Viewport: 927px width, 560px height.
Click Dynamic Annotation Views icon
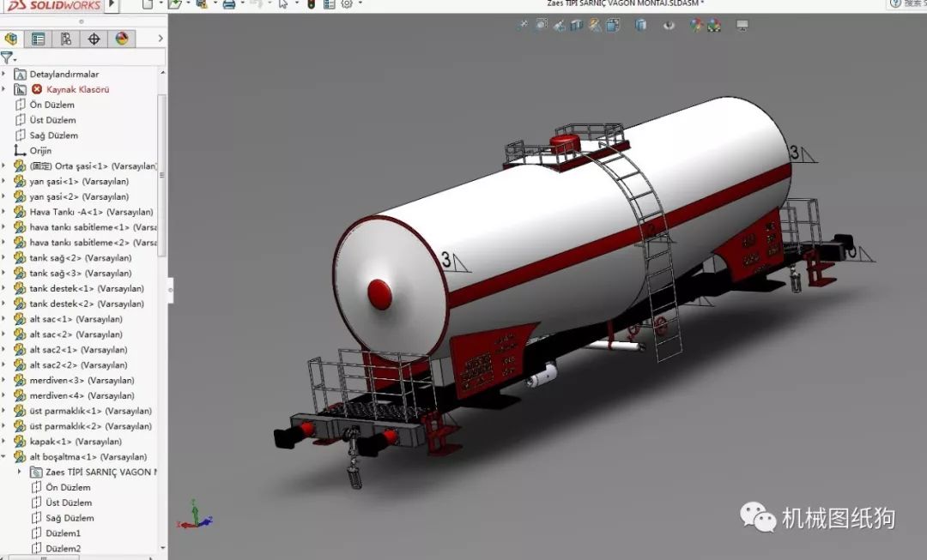(x=595, y=25)
